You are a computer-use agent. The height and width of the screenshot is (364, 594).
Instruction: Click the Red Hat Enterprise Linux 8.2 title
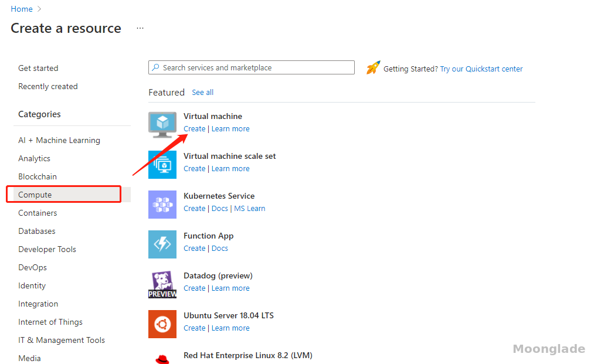point(248,355)
